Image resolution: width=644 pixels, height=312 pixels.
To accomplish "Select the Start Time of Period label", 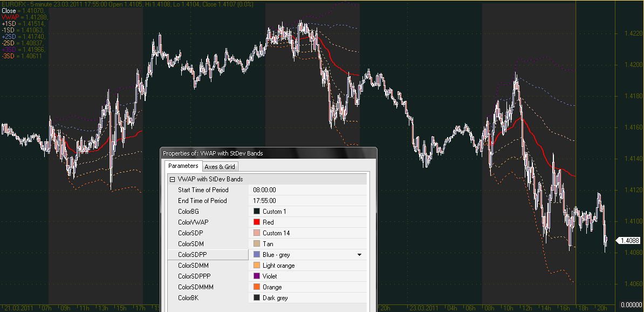I will (203, 190).
